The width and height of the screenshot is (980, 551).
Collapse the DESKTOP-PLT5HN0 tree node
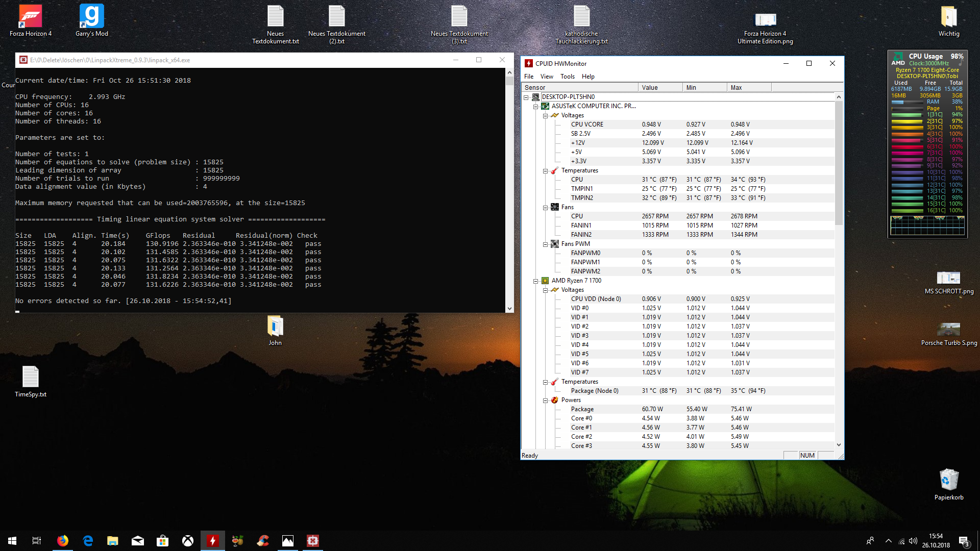point(526,97)
